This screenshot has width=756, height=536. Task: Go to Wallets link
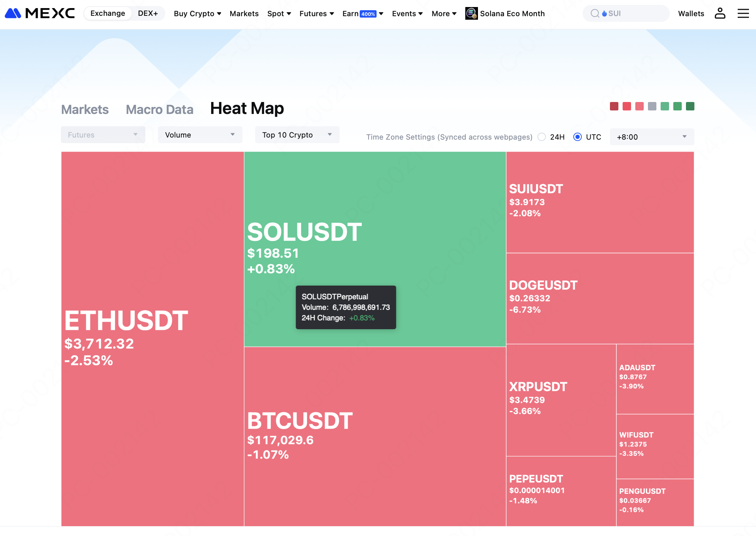click(x=691, y=13)
